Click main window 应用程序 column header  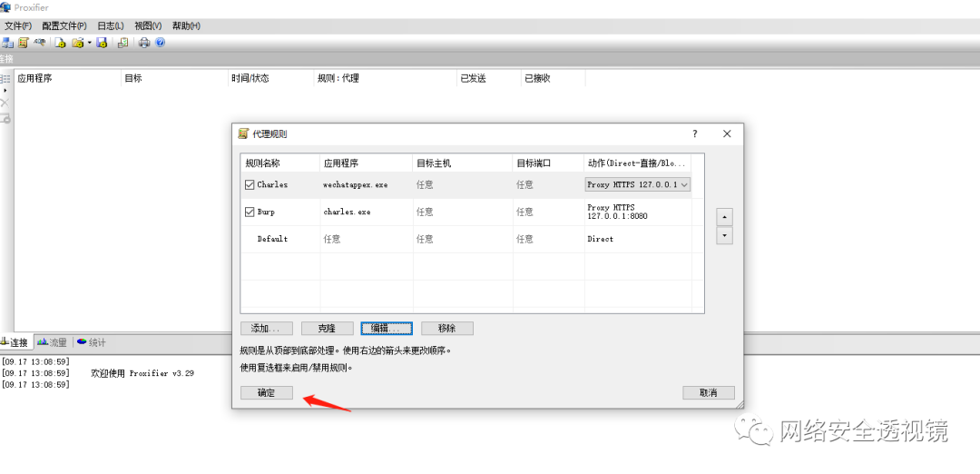pyautogui.click(x=67, y=79)
